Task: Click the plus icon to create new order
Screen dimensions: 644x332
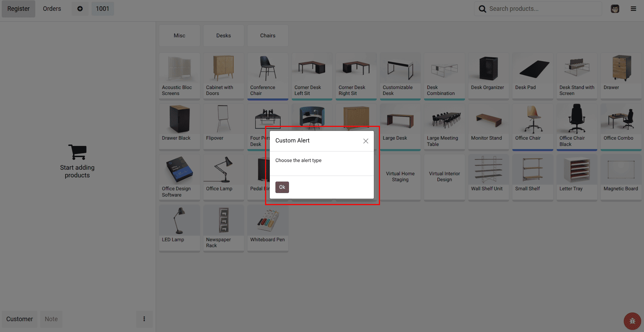Action: tap(80, 8)
